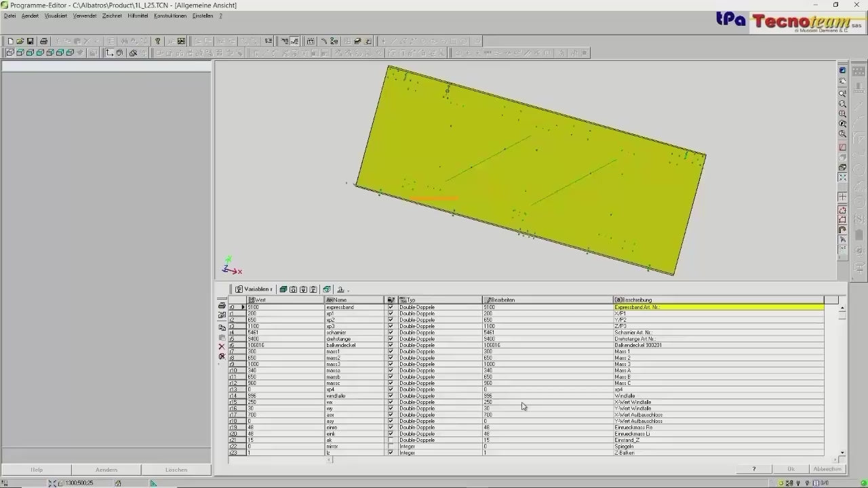The width and height of the screenshot is (868, 488).
Task: Open file with the folder icon
Action: (x=20, y=41)
